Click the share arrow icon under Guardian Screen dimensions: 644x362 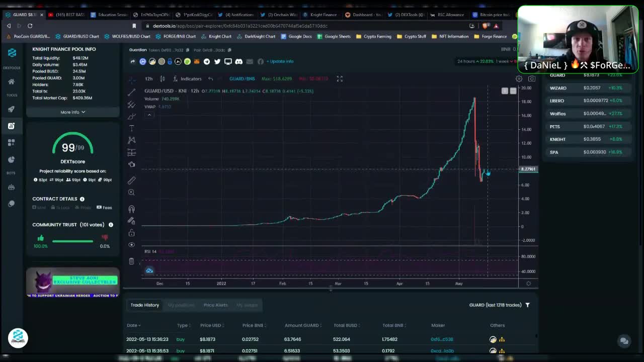tap(133, 61)
